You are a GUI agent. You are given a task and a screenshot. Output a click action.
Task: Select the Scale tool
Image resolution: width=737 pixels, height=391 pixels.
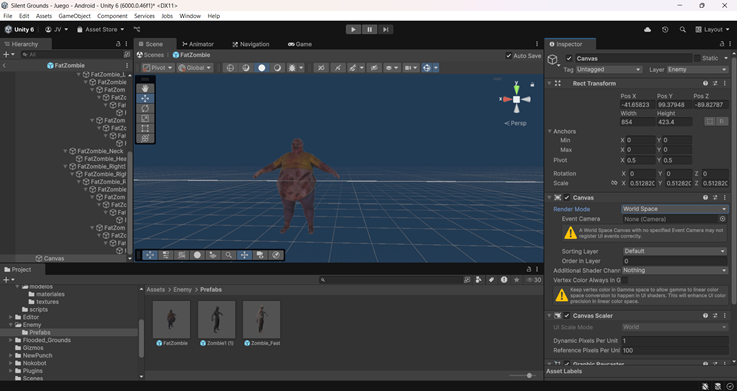(145, 118)
